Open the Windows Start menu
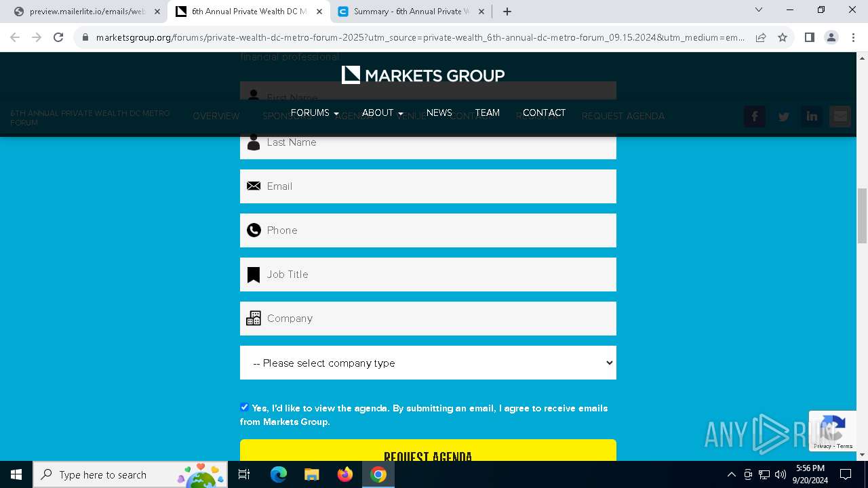The image size is (868, 488). point(16,474)
